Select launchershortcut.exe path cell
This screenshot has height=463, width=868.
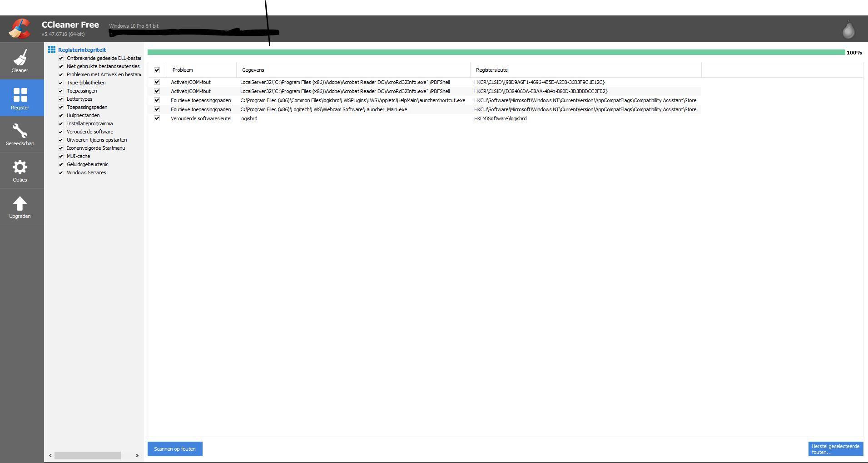pyautogui.click(x=353, y=100)
